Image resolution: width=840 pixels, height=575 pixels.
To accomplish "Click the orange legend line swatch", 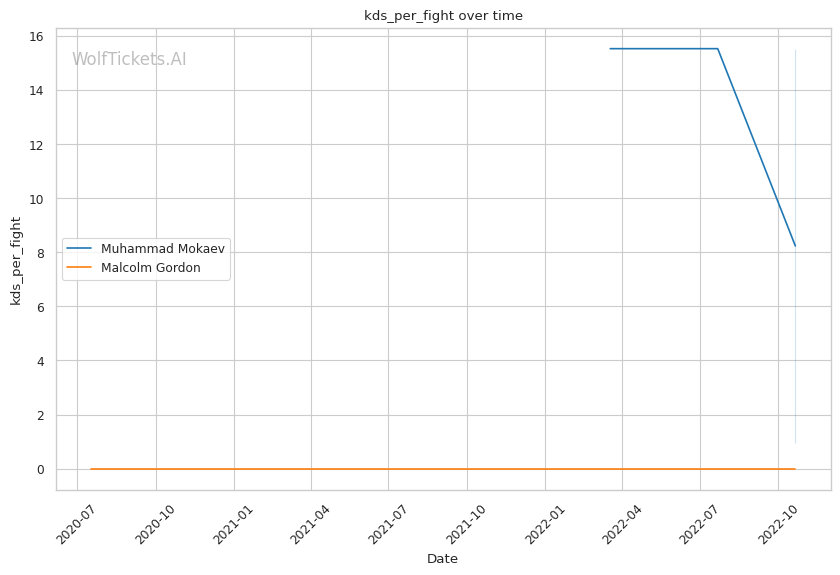I will tap(80, 268).
